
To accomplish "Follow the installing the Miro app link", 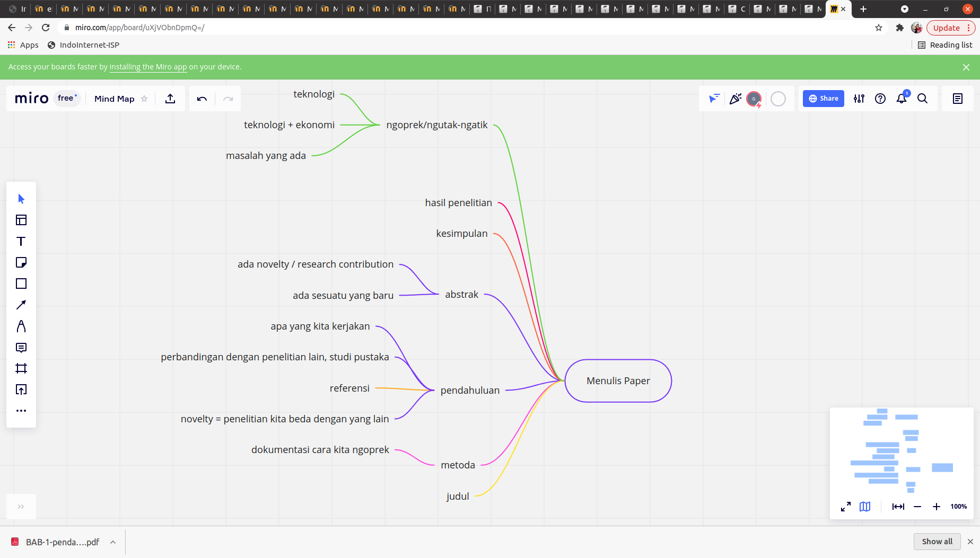I will (148, 67).
